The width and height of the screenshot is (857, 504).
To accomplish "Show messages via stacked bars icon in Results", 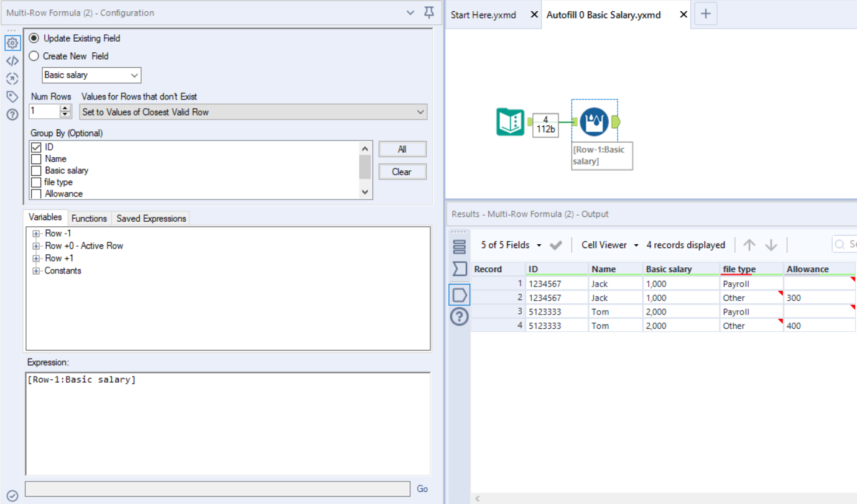I will point(459,246).
